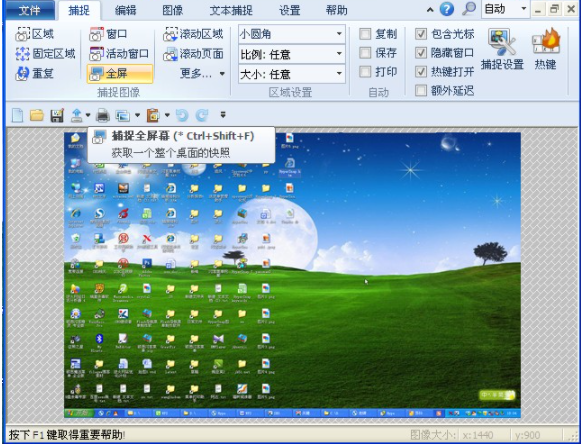581x444 pixels.
Task: Expand the capture icon dropdown arrow
Action: [x=137, y=115]
